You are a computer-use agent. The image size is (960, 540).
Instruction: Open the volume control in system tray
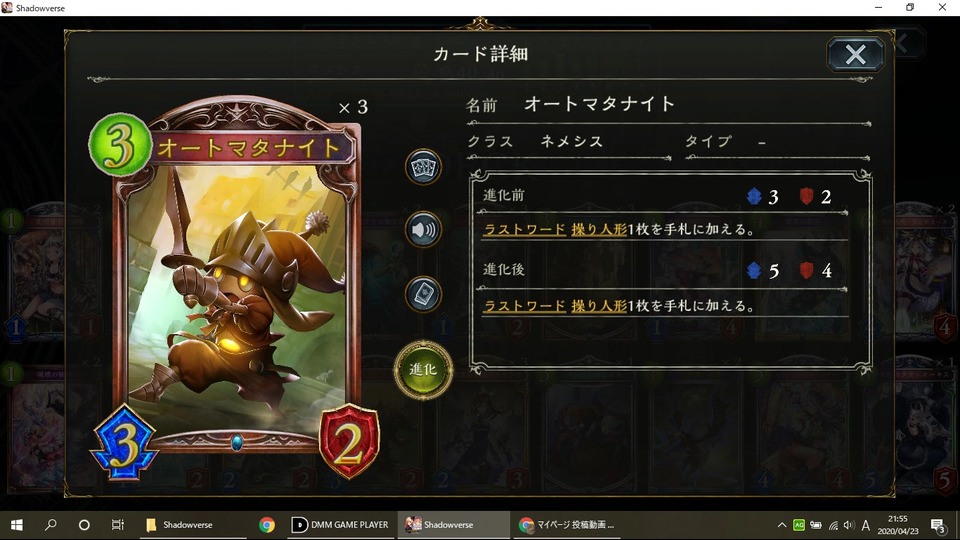[x=849, y=525]
